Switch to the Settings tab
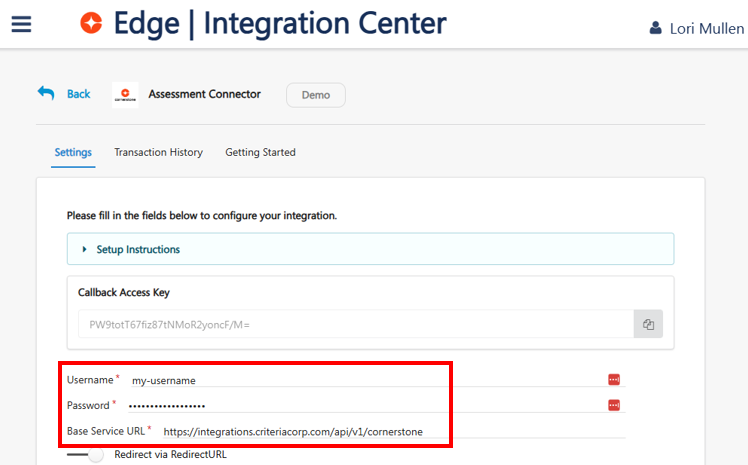The image size is (748, 465). pyautogui.click(x=73, y=152)
